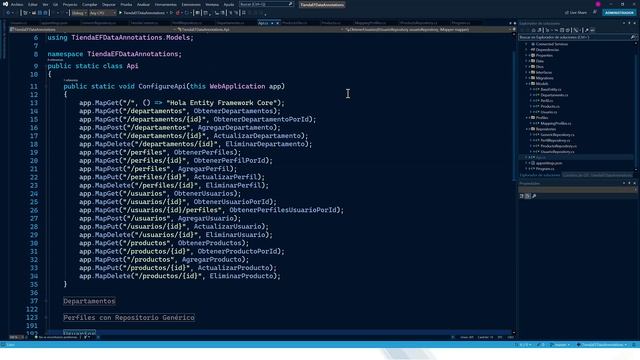Click the Alphabetical icon in Properties panel
Screen dimensions: 640x360
[527, 196]
